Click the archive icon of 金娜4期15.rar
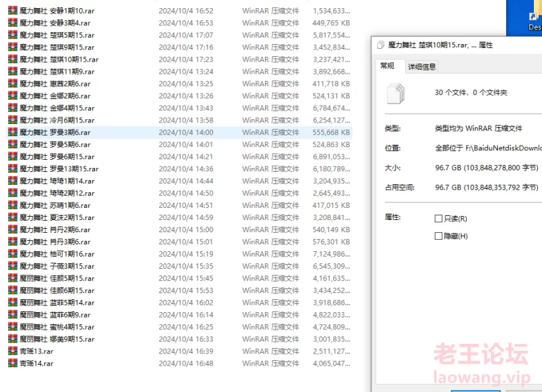This screenshot has width=542, height=392. click(x=13, y=108)
